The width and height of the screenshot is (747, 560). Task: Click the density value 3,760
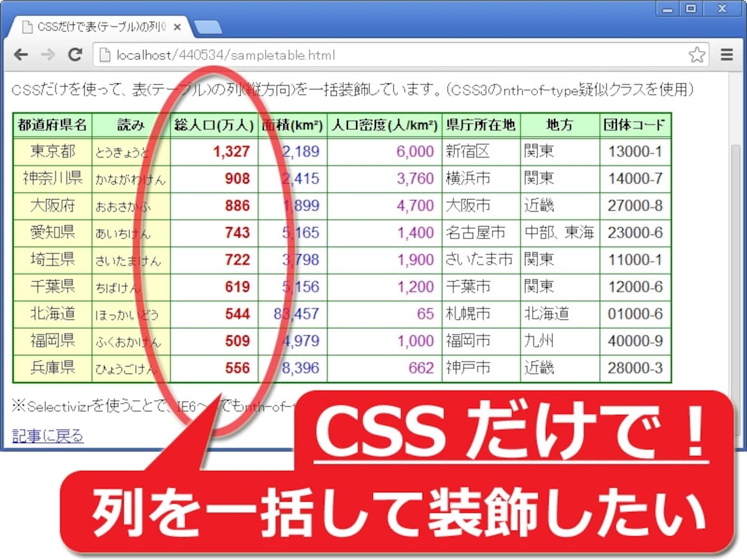coord(415,179)
